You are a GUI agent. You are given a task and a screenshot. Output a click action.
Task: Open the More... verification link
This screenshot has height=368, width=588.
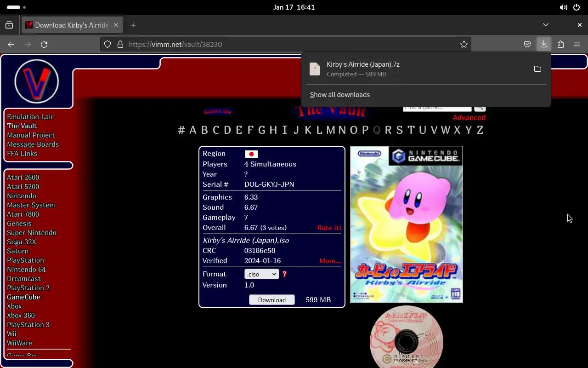coord(330,261)
